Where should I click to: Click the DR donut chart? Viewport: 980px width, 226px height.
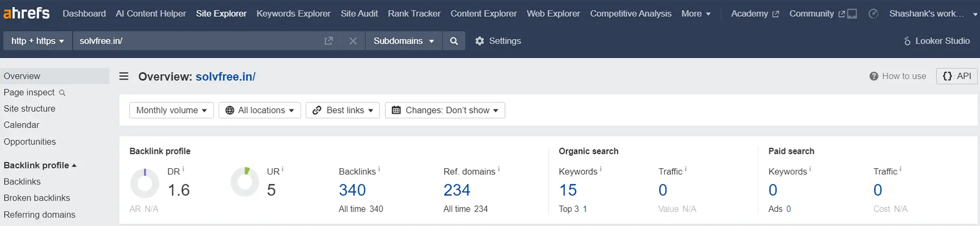pyautogui.click(x=145, y=182)
